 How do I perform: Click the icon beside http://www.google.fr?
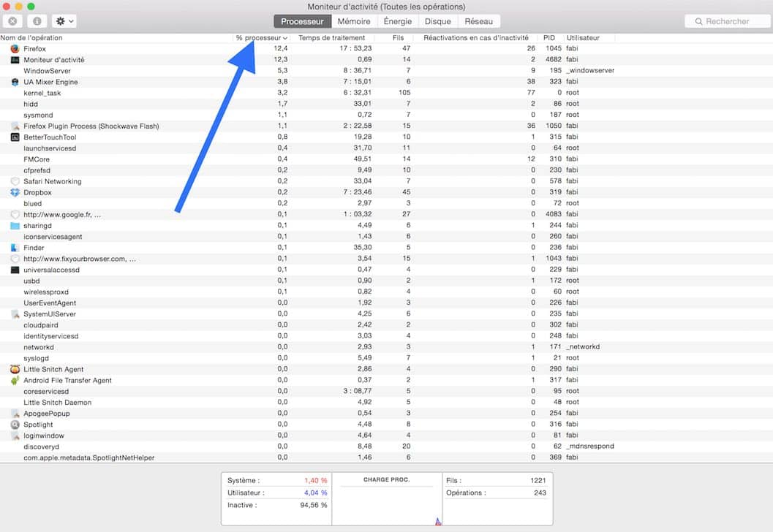15,214
